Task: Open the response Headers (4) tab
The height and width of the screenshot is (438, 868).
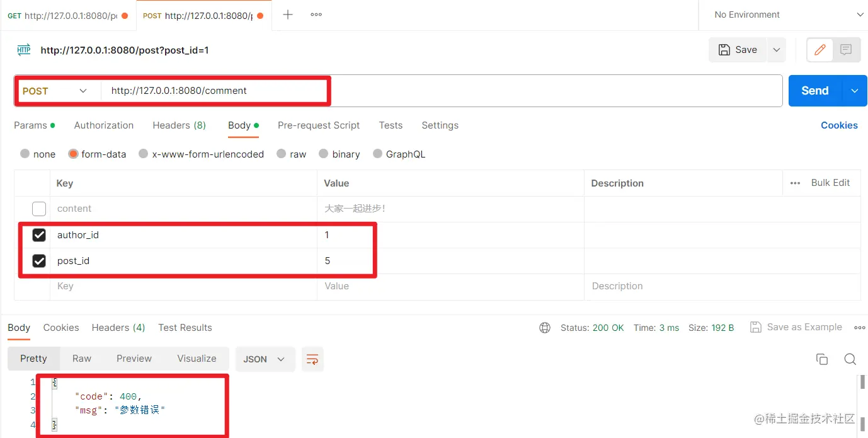Action: [x=118, y=328]
